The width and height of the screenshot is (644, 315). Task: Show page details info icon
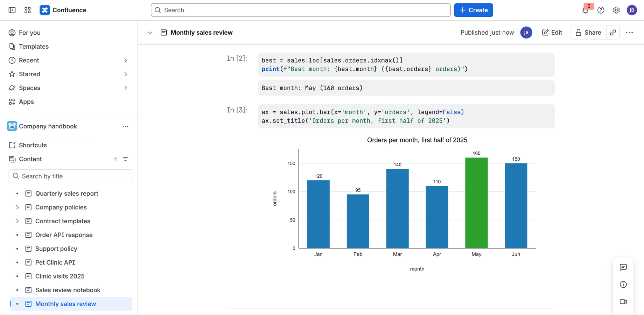point(623,285)
